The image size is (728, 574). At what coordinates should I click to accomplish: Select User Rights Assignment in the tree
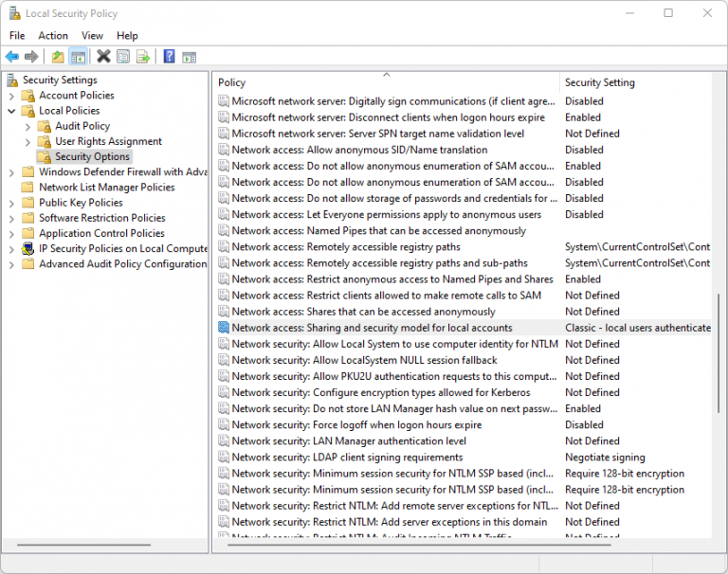(x=109, y=141)
